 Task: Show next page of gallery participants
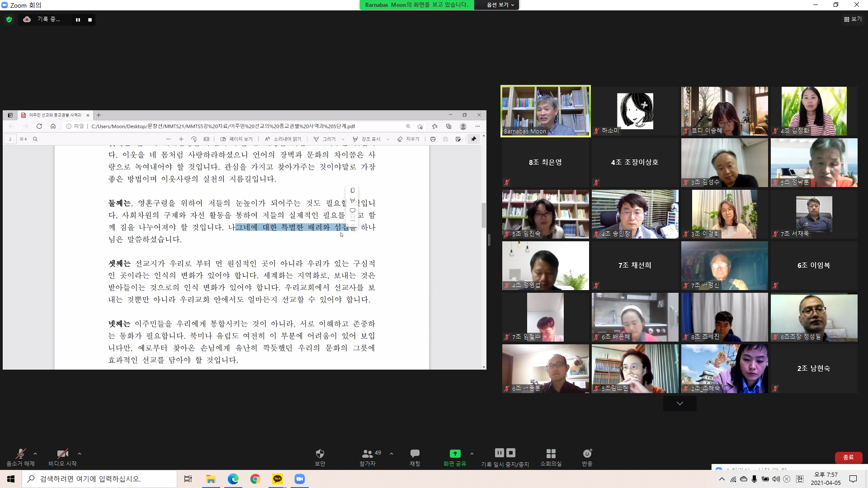tap(679, 404)
